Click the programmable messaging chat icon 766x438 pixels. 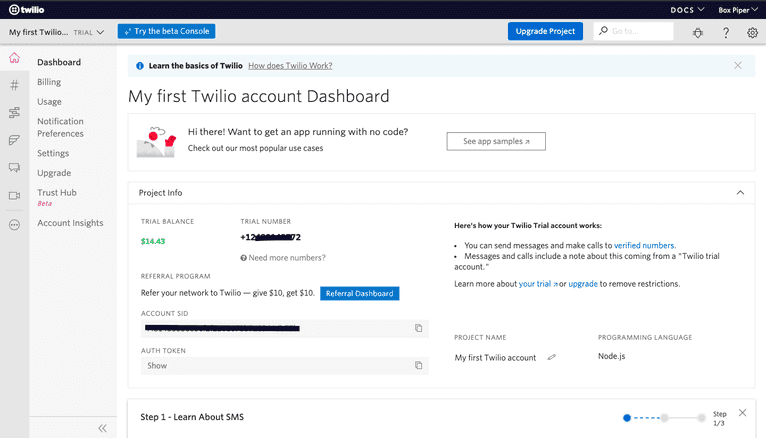[14, 168]
